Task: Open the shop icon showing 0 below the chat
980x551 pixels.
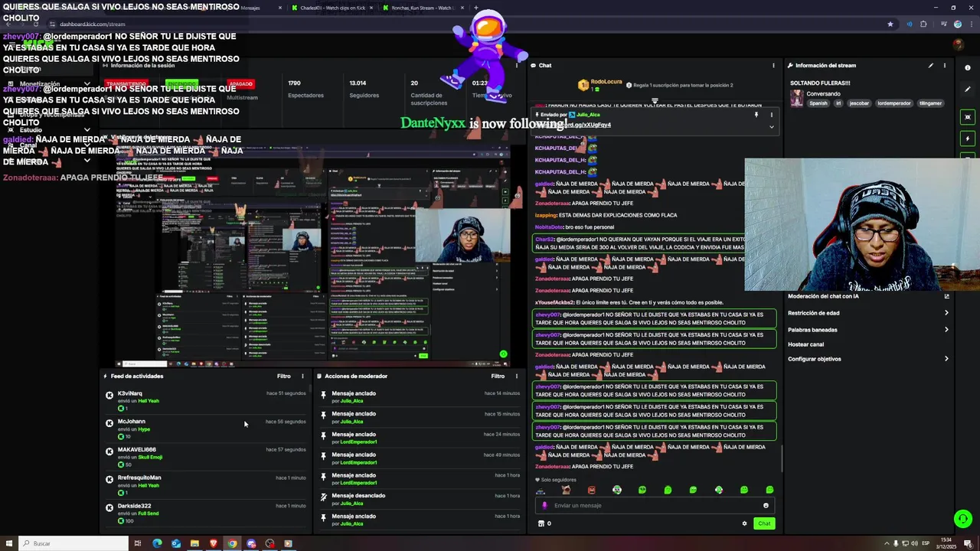Action: 544,523
